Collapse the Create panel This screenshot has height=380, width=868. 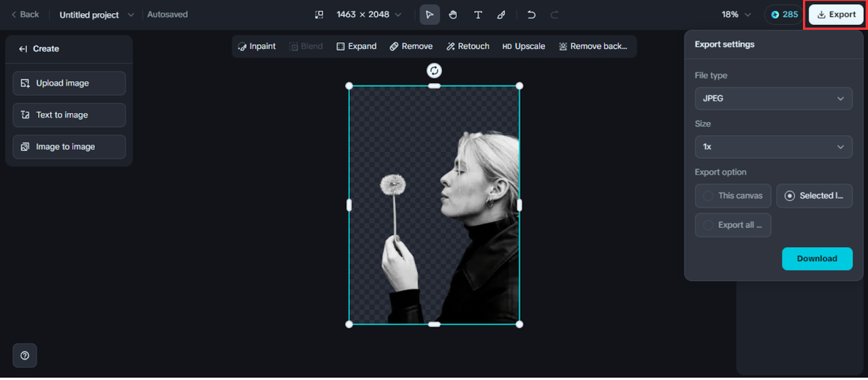23,49
